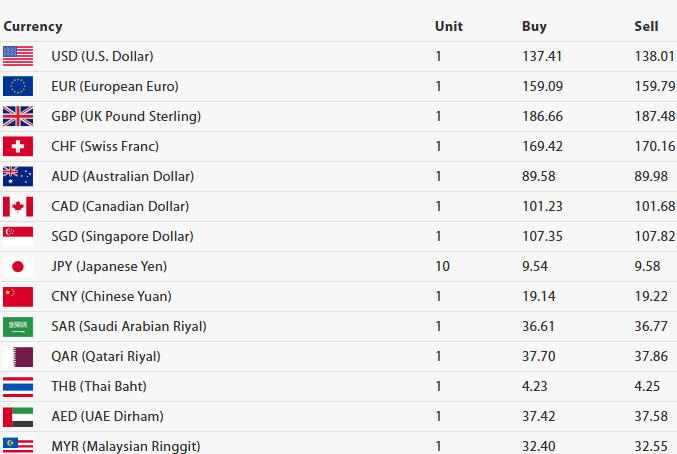Viewport: 677px width, 454px height.
Task: Click the Qatar flag icon
Action: [18, 356]
